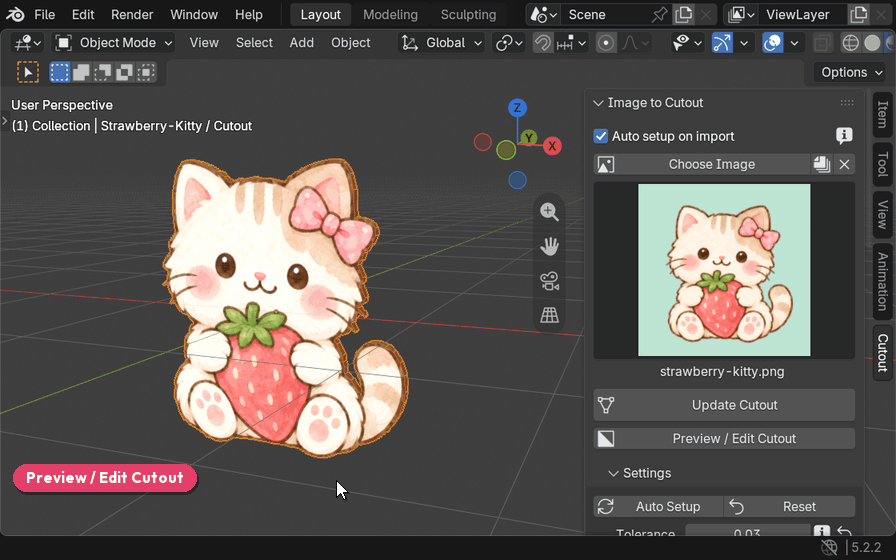This screenshot has height=560, width=896.
Task: Open the snapping options dropdown
Action: [x=571, y=43]
